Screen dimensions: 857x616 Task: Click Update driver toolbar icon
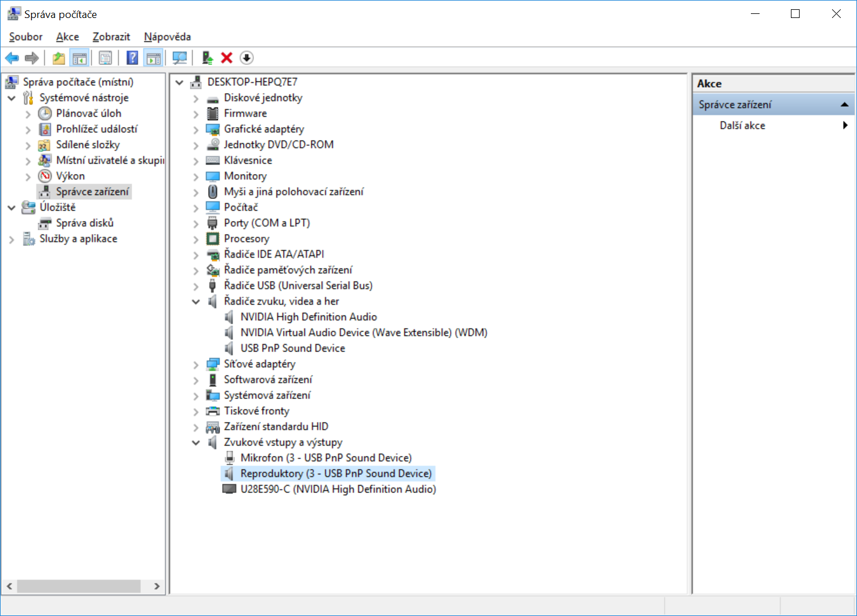[207, 58]
